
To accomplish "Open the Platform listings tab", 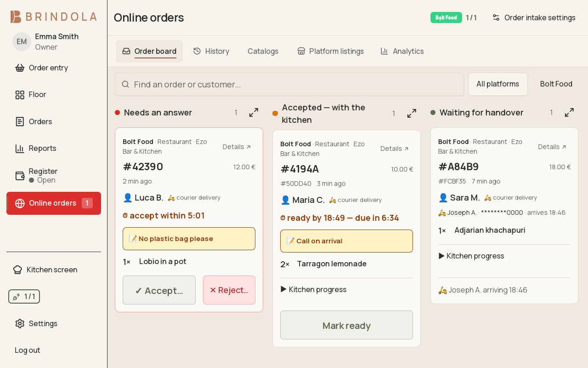I will coord(330,51).
